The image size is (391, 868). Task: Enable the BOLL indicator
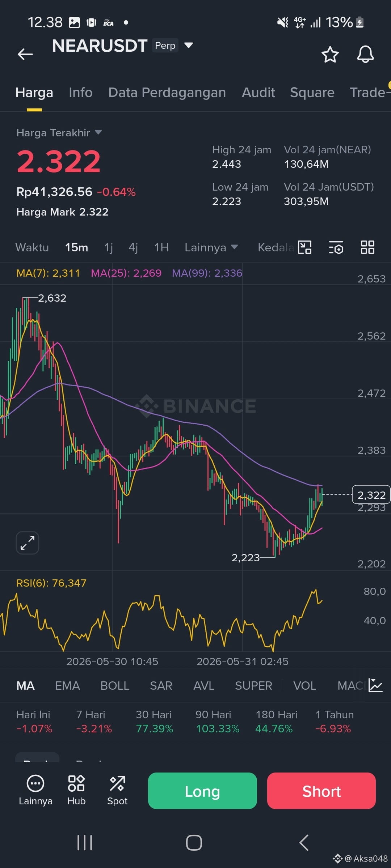pos(115,686)
